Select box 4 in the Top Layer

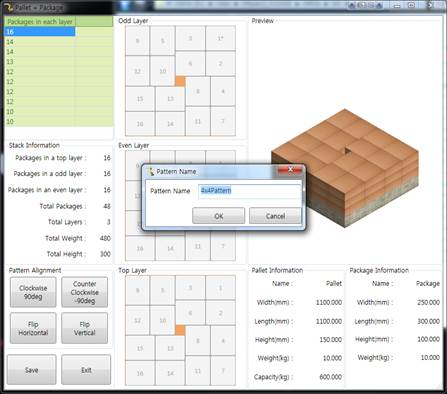[x=223, y=341]
